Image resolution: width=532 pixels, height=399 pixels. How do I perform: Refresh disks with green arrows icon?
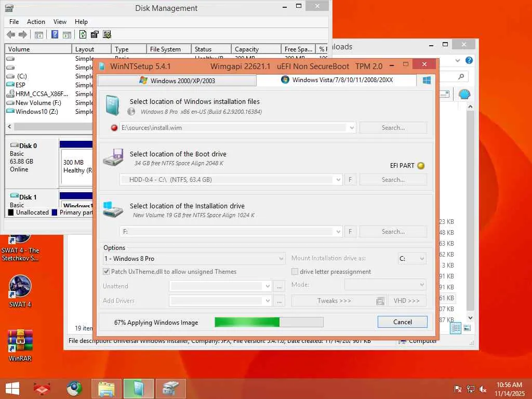pyautogui.click(x=83, y=34)
